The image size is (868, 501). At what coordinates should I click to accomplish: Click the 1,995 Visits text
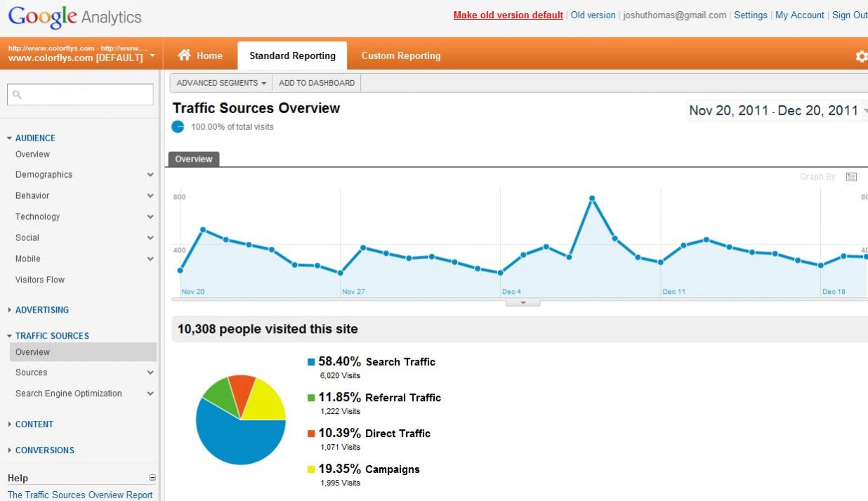coord(340,483)
